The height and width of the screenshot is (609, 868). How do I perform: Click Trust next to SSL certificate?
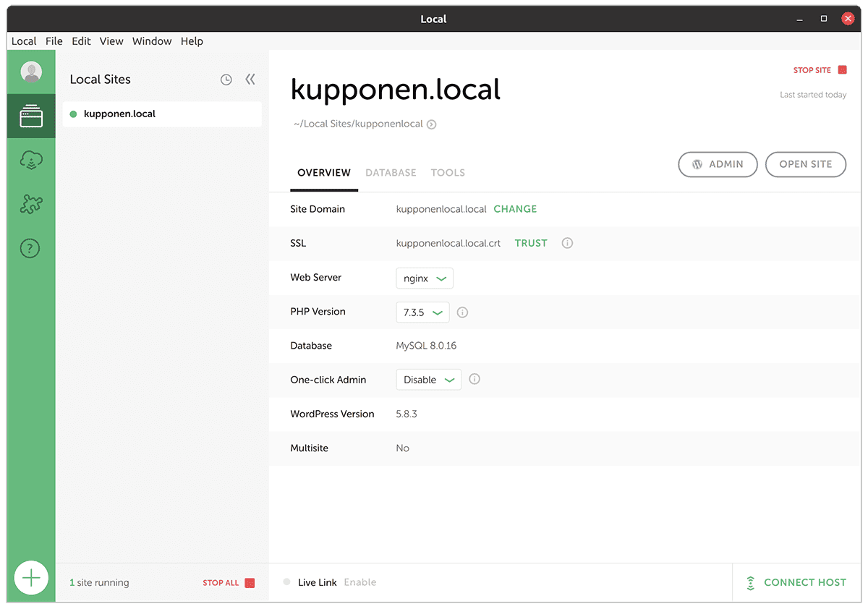(531, 243)
